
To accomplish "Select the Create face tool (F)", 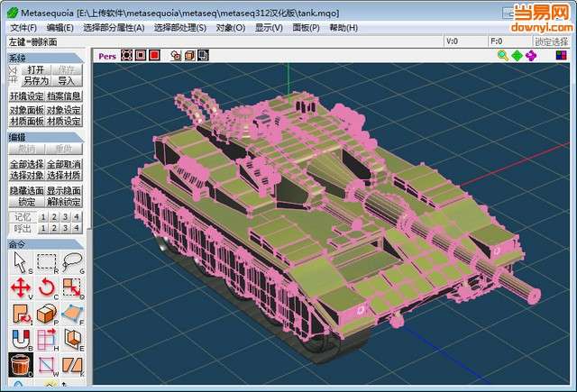I will pyautogui.click(x=72, y=314).
